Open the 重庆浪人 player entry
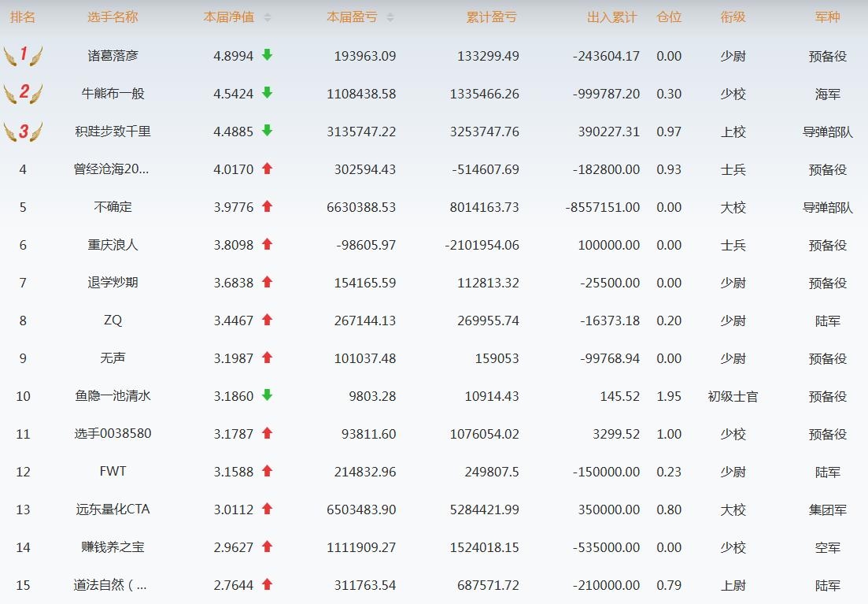Viewport: 868px width, 604px height. [x=113, y=245]
